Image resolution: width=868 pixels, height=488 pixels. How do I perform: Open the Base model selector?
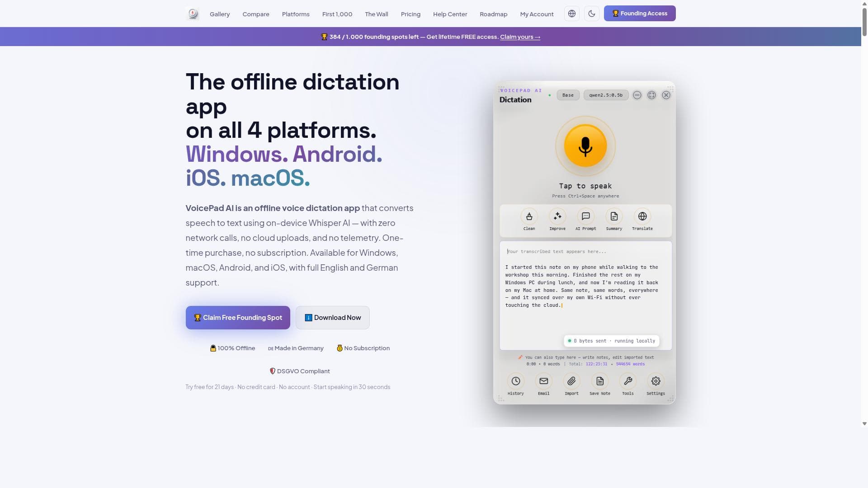coord(568,95)
